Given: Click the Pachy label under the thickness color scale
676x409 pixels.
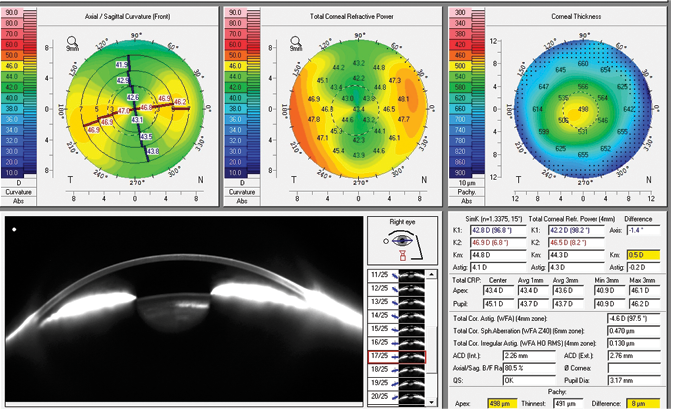Looking at the screenshot, I should coord(467,192).
